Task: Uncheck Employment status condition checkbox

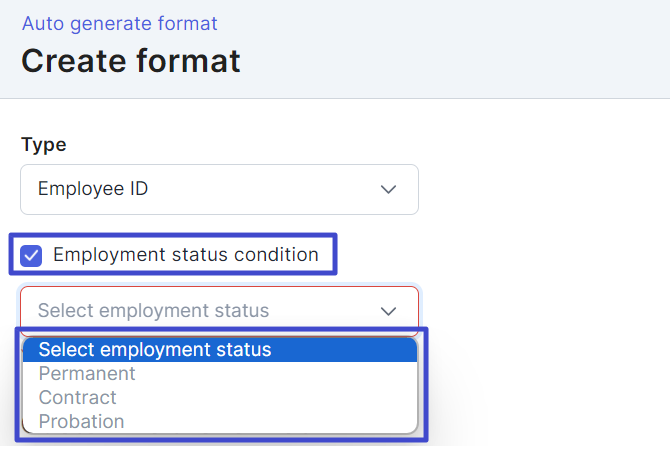Action: pyautogui.click(x=32, y=255)
